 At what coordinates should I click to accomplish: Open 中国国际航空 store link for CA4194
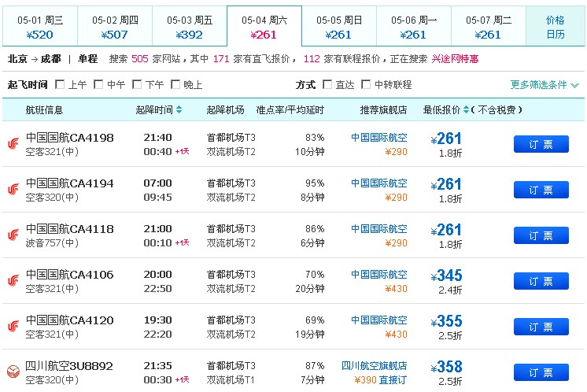378,183
